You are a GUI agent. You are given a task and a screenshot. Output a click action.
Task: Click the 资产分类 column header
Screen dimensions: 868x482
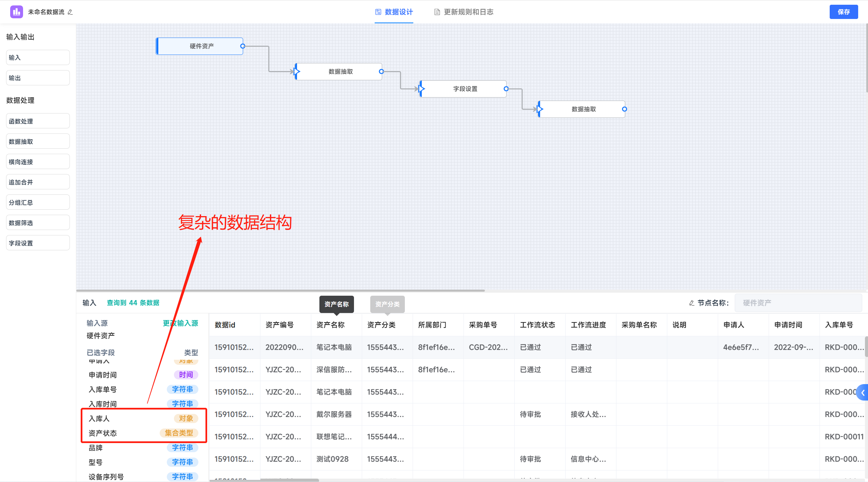387,325
